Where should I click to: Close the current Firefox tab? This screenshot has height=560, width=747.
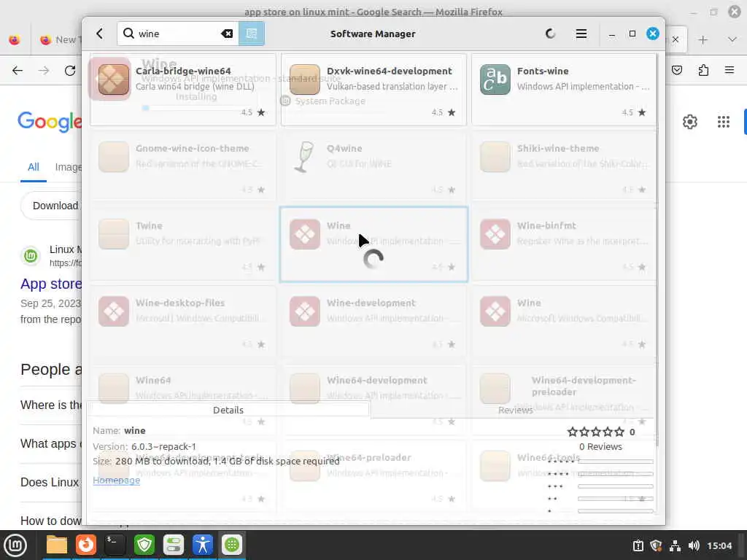676,40
